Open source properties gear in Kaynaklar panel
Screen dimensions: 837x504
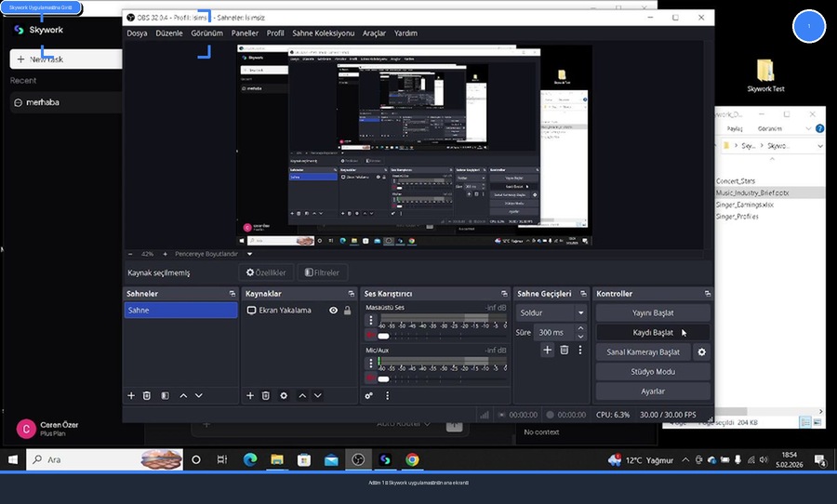point(284,396)
